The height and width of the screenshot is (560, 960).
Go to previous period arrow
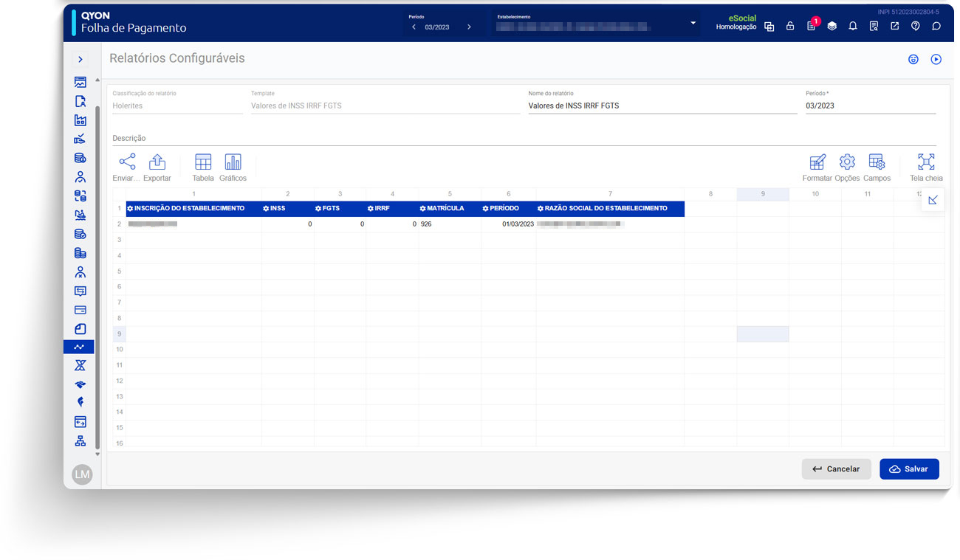pos(414,27)
